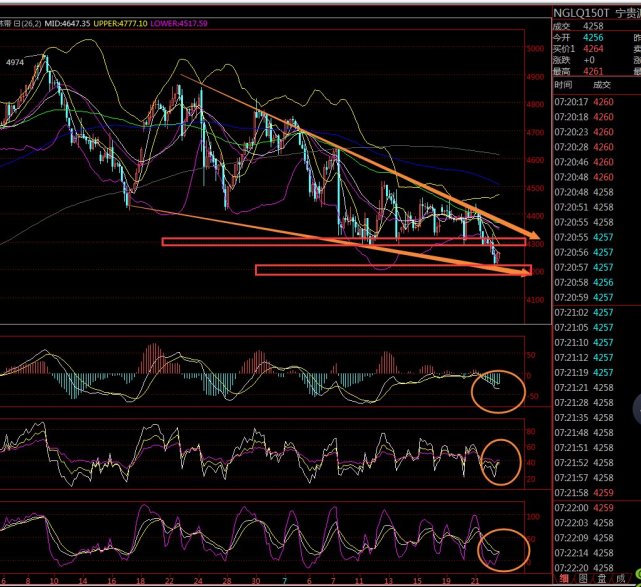Click the 4400 price axis label
Screen dimensions: 641x587
click(536, 216)
